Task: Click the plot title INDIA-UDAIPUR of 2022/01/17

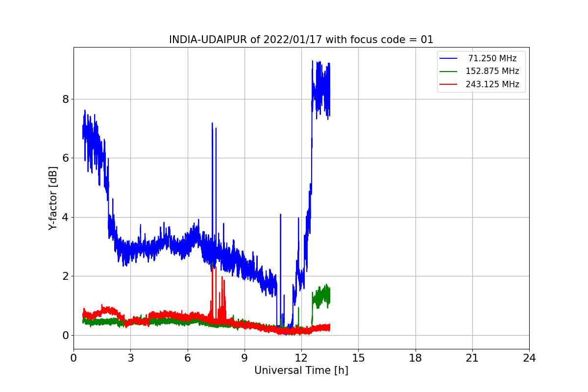Action: click(x=301, y=40)
